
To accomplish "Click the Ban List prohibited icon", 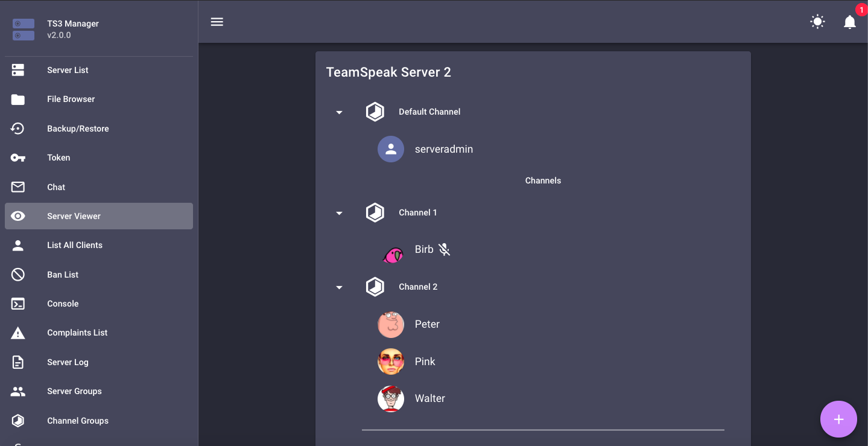I will coord(18,275).
